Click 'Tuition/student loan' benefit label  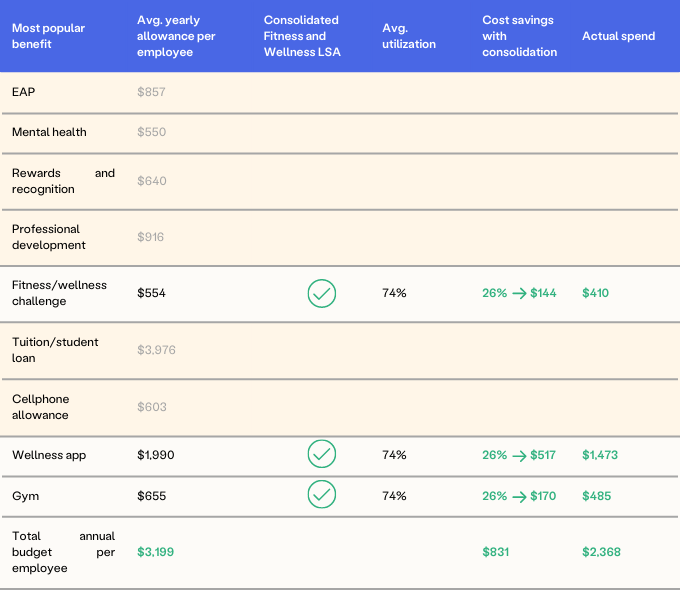(55, 350)
